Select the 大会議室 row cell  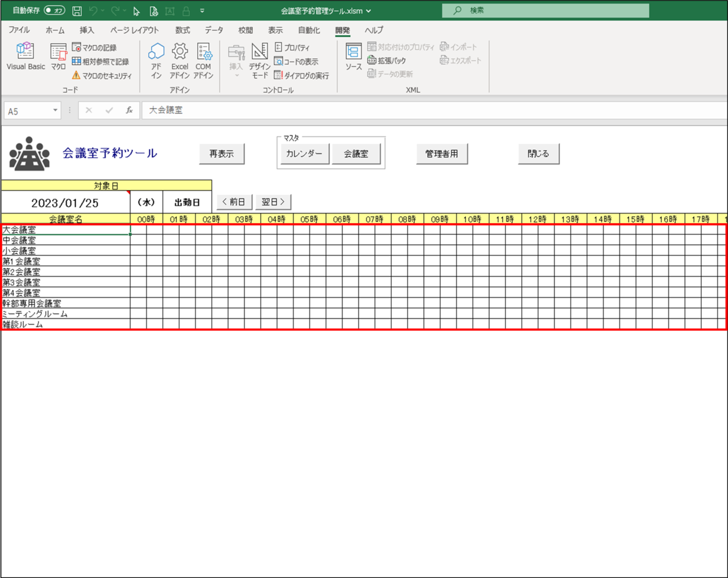66,230
